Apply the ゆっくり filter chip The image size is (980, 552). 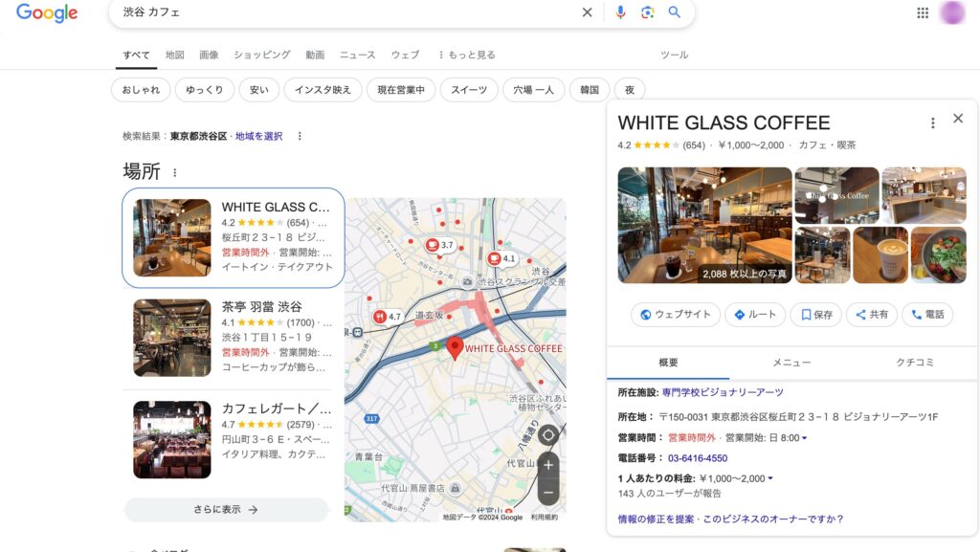pos(205,90)
